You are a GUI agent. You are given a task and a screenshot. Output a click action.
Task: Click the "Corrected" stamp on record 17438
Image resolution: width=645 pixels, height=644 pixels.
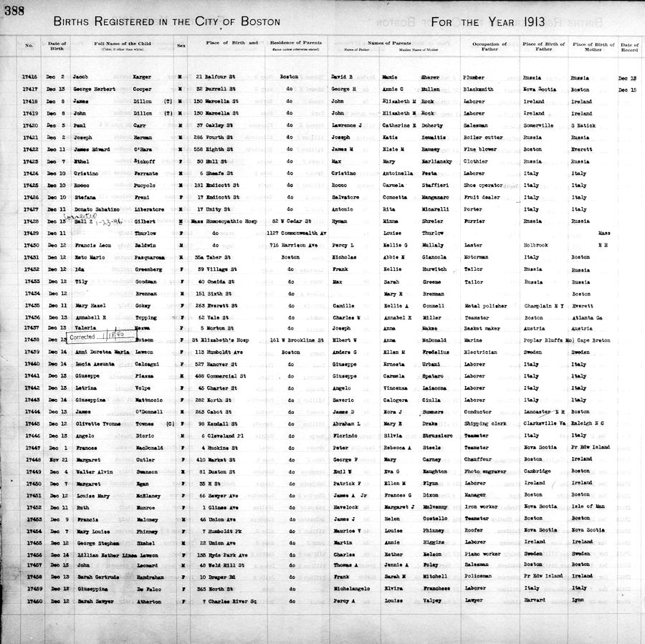(102, 337)
